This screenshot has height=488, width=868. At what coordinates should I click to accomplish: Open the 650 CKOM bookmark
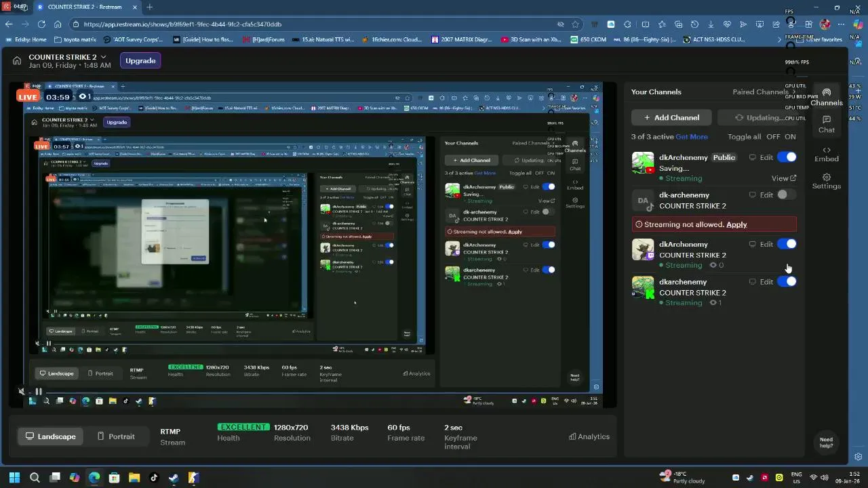[x=588, y=39]
